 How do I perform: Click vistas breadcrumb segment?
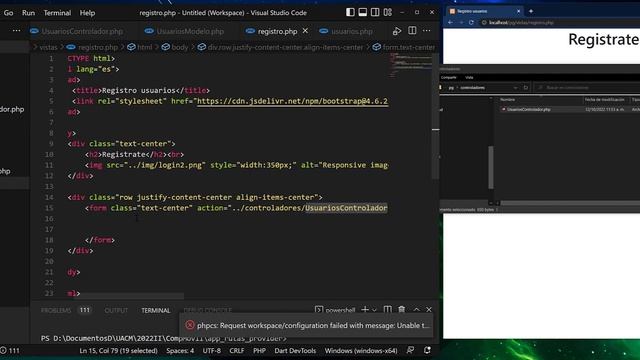(x=48, y=47)
